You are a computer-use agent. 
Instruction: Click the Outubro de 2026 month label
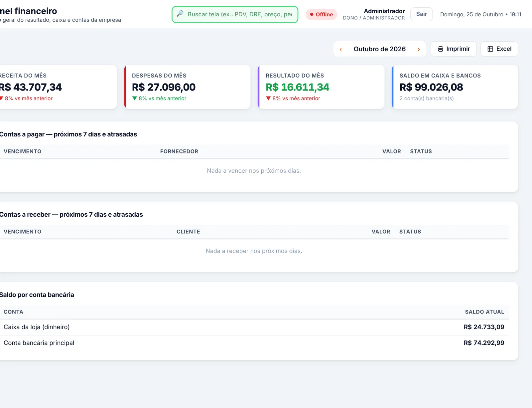380,49
